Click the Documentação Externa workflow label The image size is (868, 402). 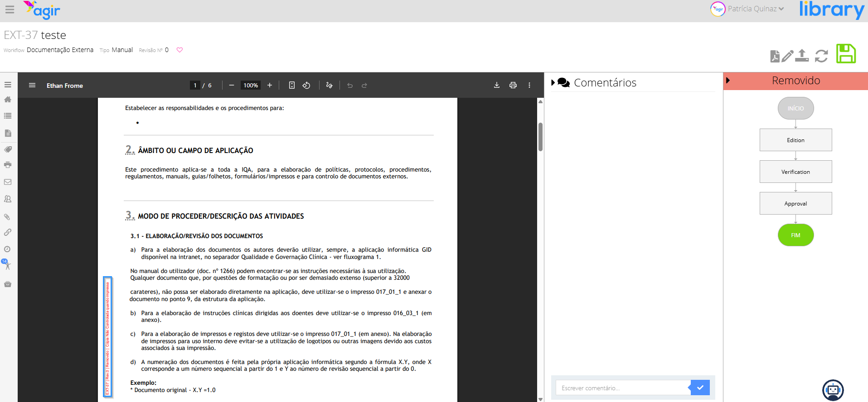click(x=60, y=50)
